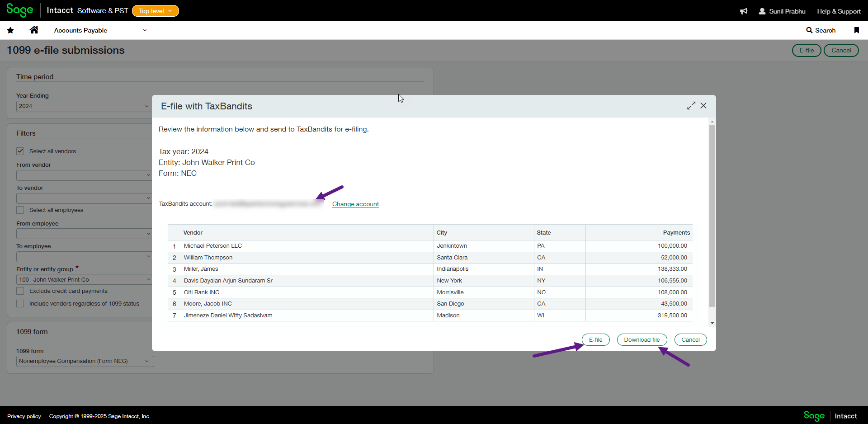Click scrollbar up arrow in dialog
The height and width of the screenshot is (424, 868).
point(712,122)
